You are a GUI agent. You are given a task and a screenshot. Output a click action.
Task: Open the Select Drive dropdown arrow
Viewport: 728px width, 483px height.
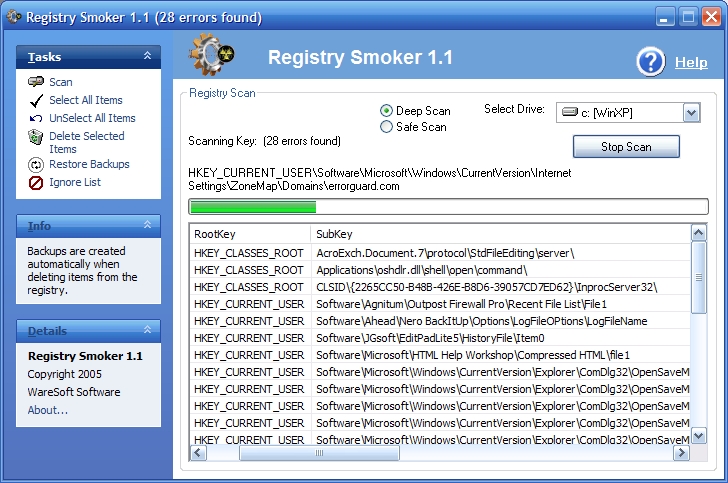691,112
